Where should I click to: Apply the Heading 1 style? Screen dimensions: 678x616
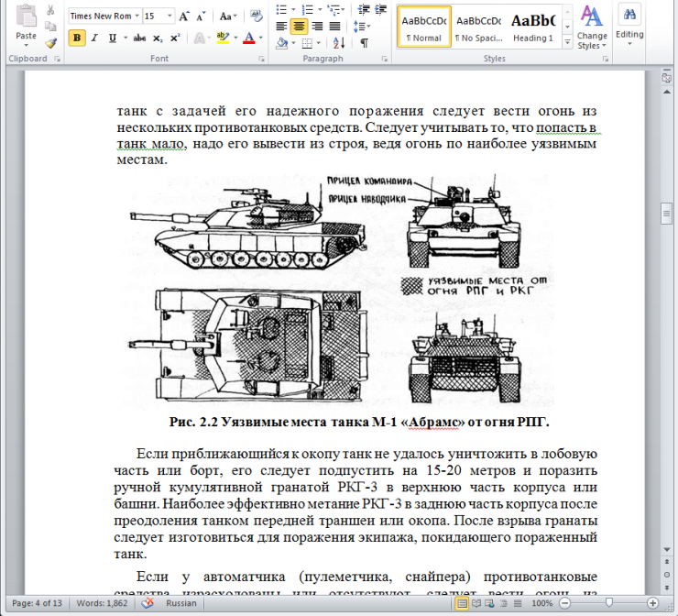click(533, 27)
